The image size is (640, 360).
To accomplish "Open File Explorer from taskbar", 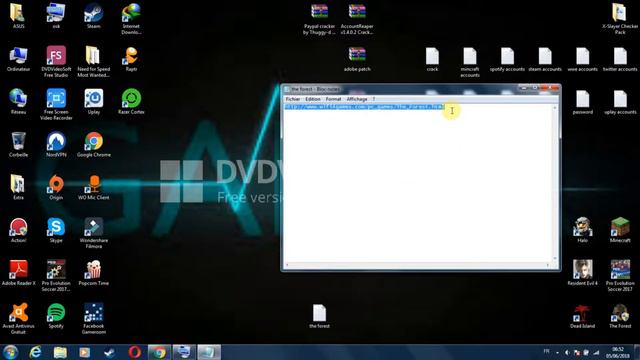I will [60, 352].
